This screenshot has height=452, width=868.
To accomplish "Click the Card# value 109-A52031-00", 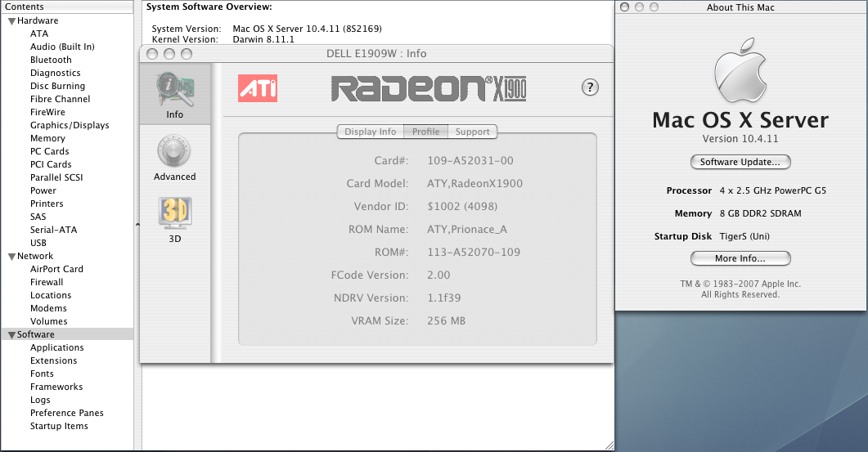I will pos(470,161).
